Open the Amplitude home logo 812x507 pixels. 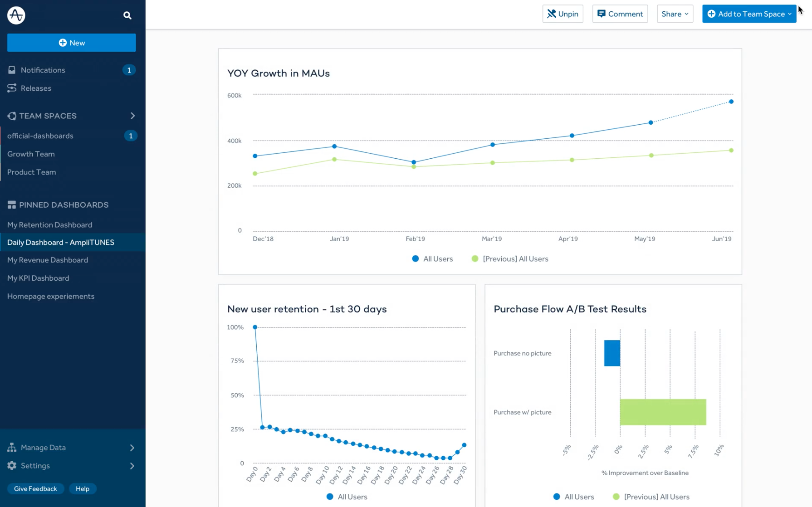(x=15, y=15)
